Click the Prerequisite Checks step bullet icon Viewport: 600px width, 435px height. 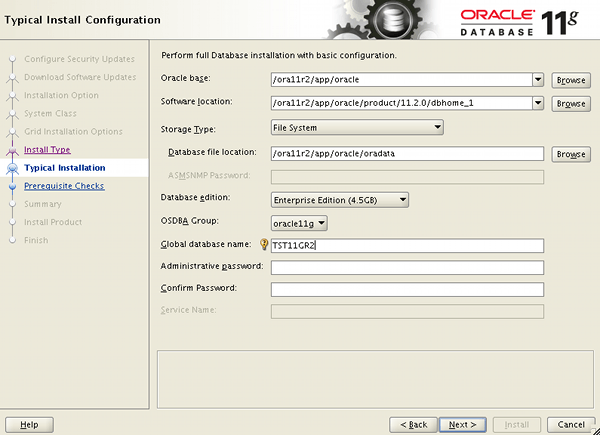pyautogui.click(x=13, y=186)
